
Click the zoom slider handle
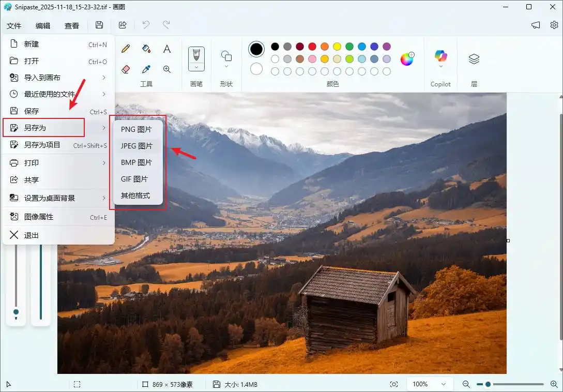(x=488, y=384)
